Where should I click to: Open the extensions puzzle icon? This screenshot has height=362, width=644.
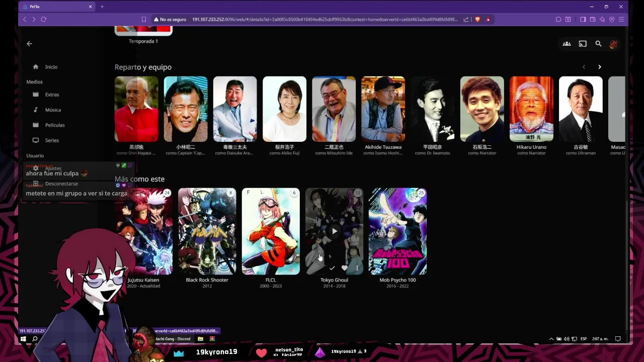(558, 19)
